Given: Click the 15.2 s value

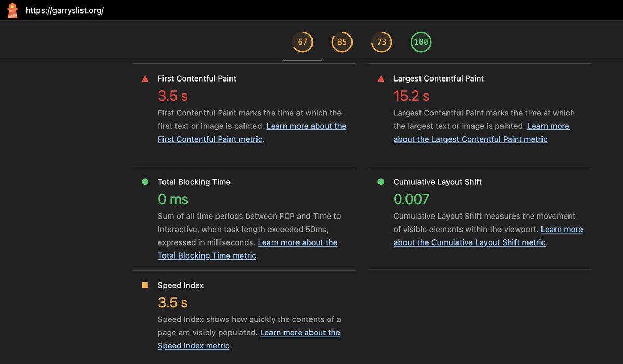Looking at the screenshot, I should click(x=412, y=96).
